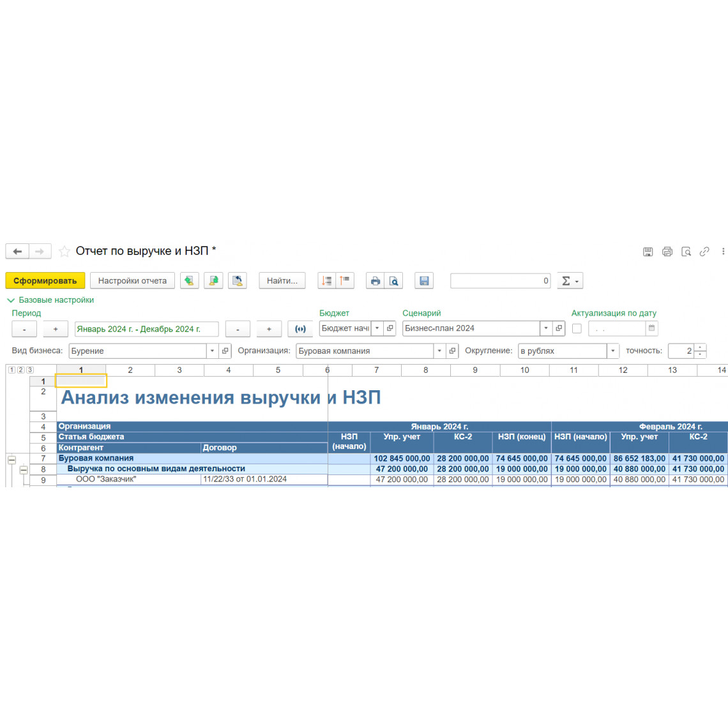Image resolution: width=728 pixels, height=728 pixels.
Task: Open the Sigma sum function dropdown
Action: [570, 280]
